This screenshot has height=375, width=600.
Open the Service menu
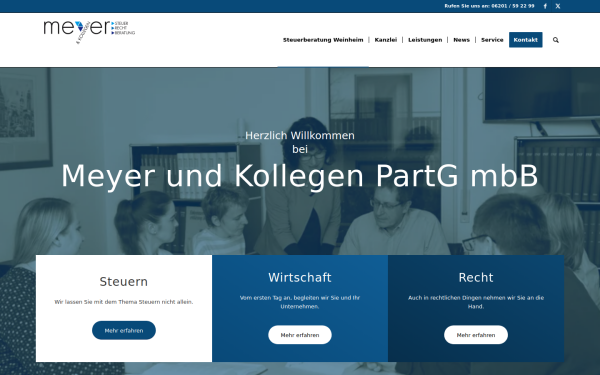click(492, 40)
